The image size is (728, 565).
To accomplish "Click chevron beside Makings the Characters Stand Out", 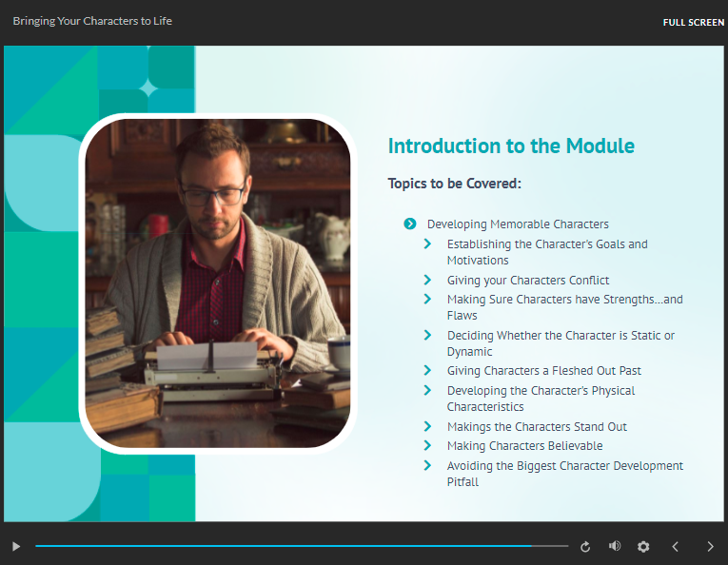I will pyautogui.click(x=427, y=427).
